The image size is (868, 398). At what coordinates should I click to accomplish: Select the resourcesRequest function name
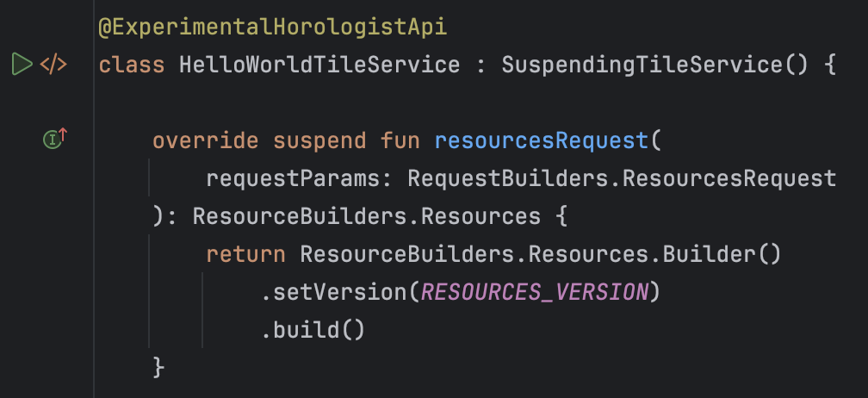[x=540, y=140]
